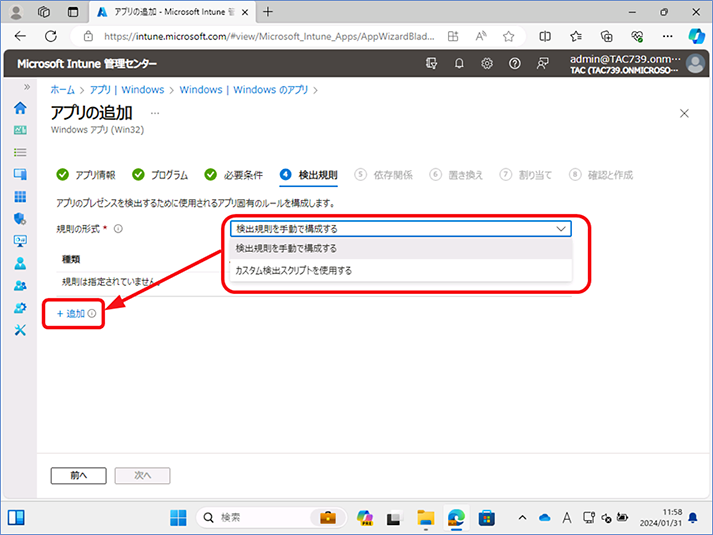Open the Apps grid icon in sidebar

pos(20,196)
